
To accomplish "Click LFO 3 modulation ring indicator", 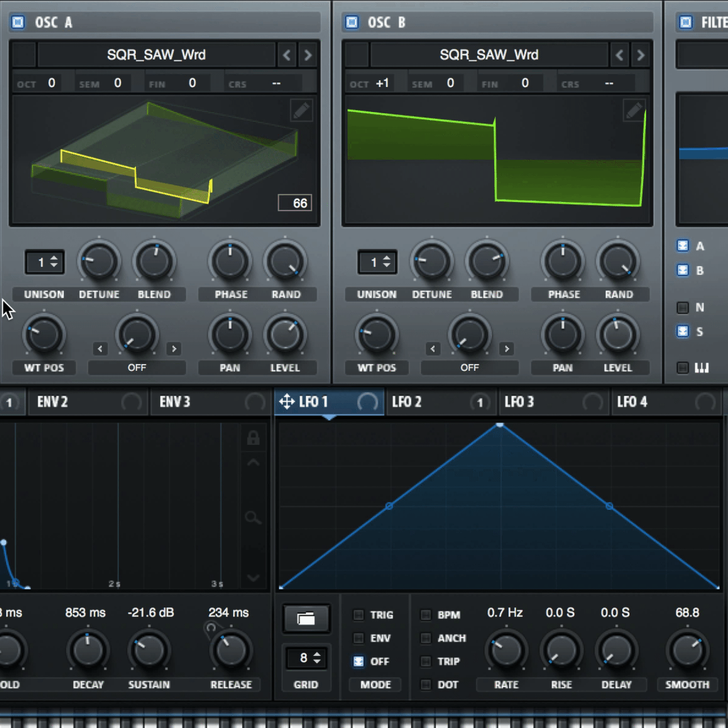I will (x=593, y=402).
